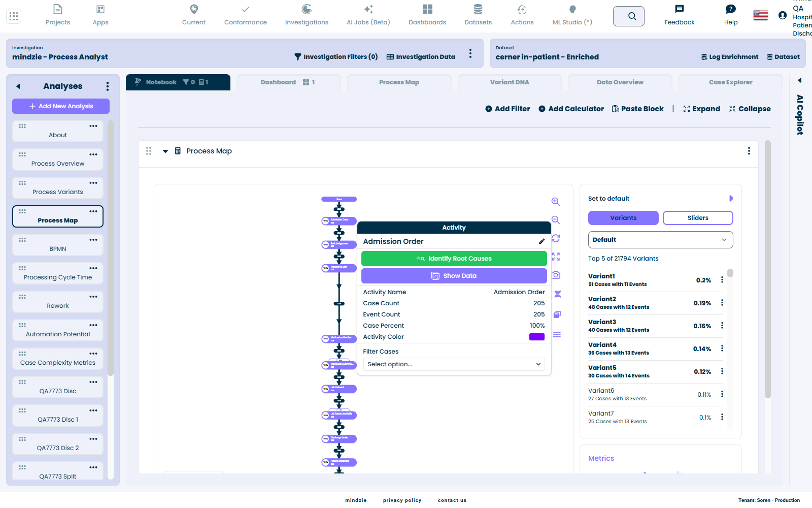Screen dimensions: 812x508
Task: Open the Case Explorer tab
Action: [731, 82]
